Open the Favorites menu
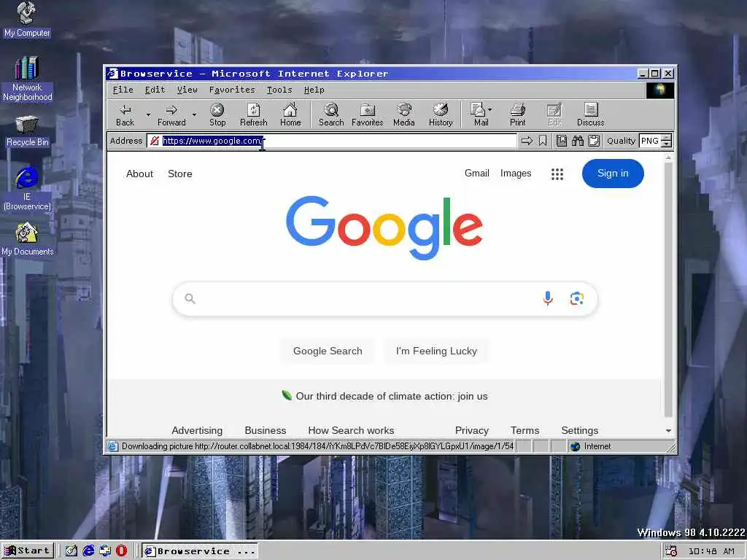This screenshot has width=747, height=560. [232, 90]
